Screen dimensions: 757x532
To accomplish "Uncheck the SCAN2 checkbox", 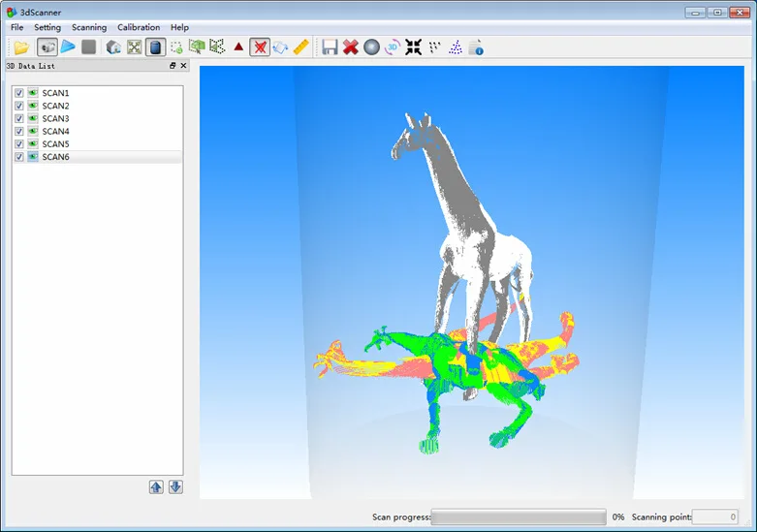I will coord(19,106).
